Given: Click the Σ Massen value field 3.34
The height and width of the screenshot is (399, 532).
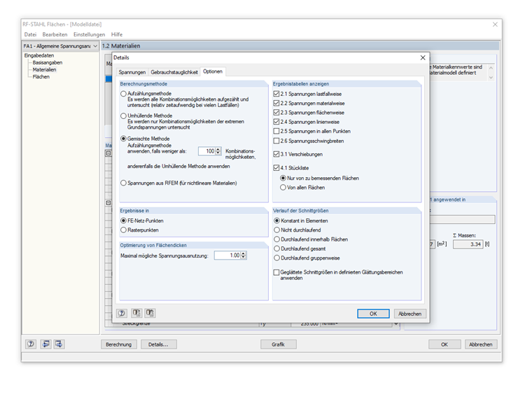Looking at the screenshot, I should 468,244.
